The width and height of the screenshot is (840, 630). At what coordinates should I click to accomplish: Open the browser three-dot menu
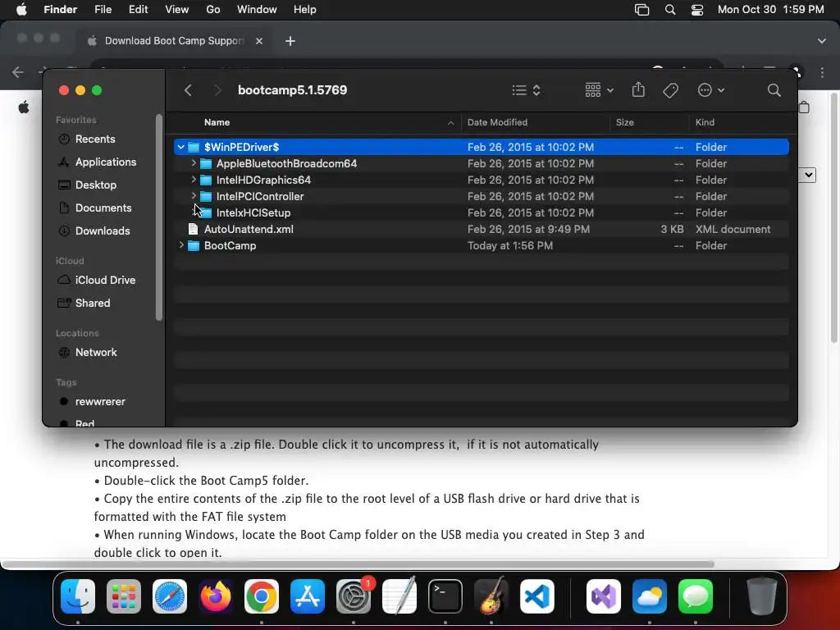tap(822, 72)
